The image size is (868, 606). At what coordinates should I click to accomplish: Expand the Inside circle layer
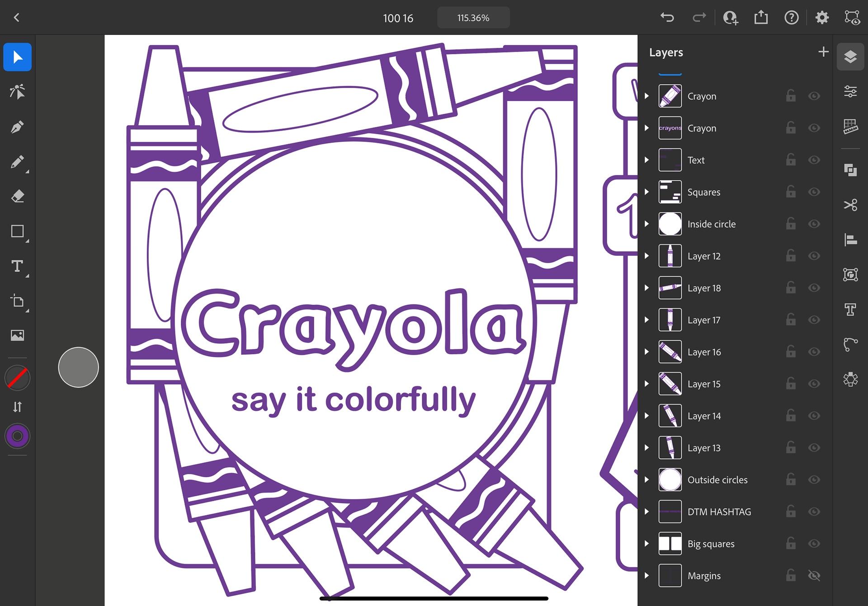coord(647,224)
